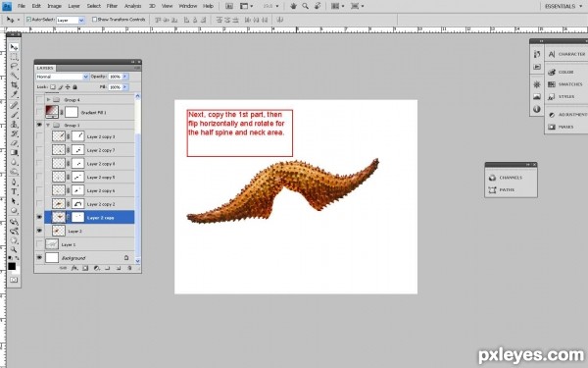Open the Essentials workspace switcher
Screen dimensions: 588x368
coord(563,6)
